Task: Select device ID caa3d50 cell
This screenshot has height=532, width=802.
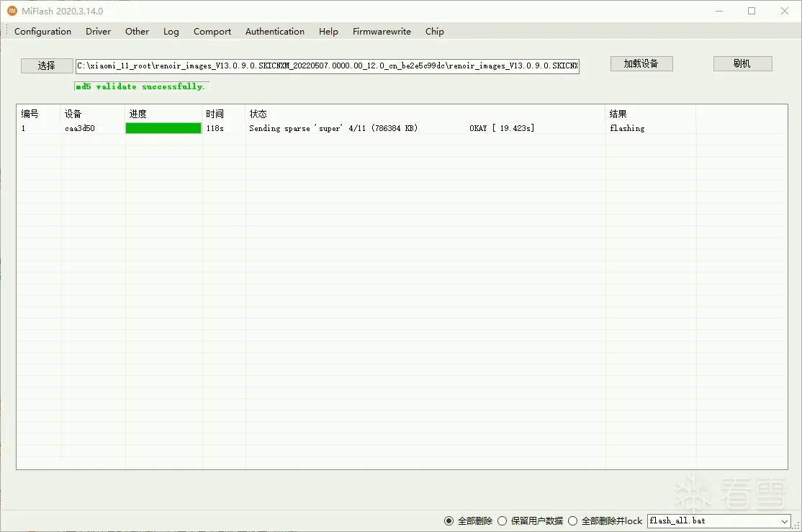Action: coord(80,128)
